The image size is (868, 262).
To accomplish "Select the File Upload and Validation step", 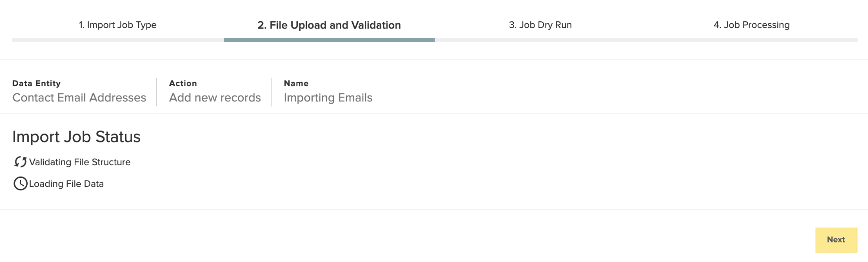I will coord(329,25).
